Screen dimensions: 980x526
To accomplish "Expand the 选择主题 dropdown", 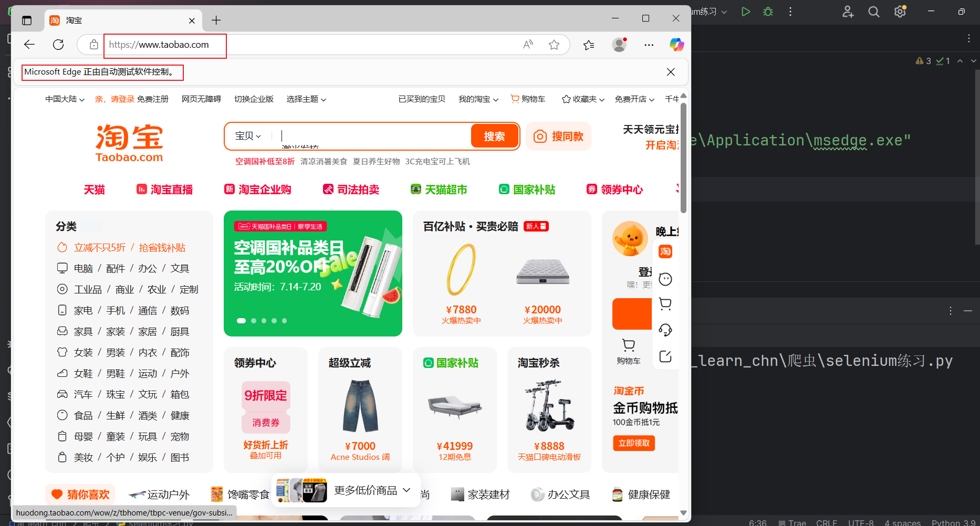I will tap(306, 99).
